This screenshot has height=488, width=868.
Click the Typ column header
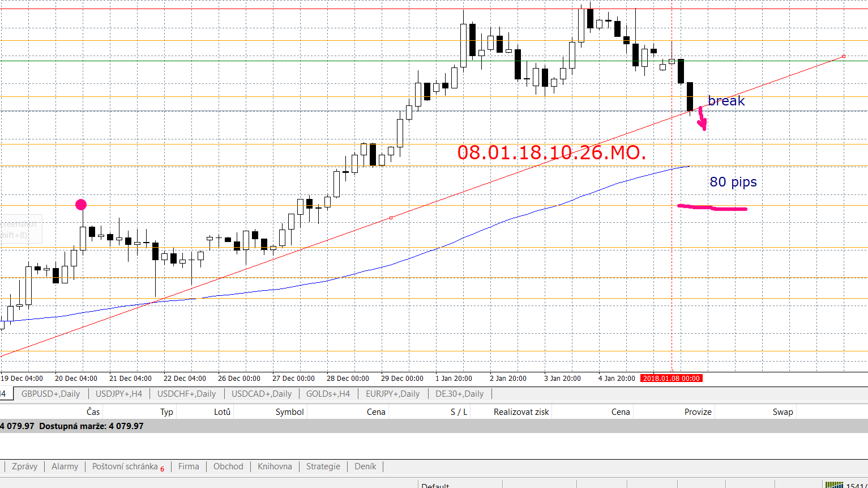pos(166,412)
